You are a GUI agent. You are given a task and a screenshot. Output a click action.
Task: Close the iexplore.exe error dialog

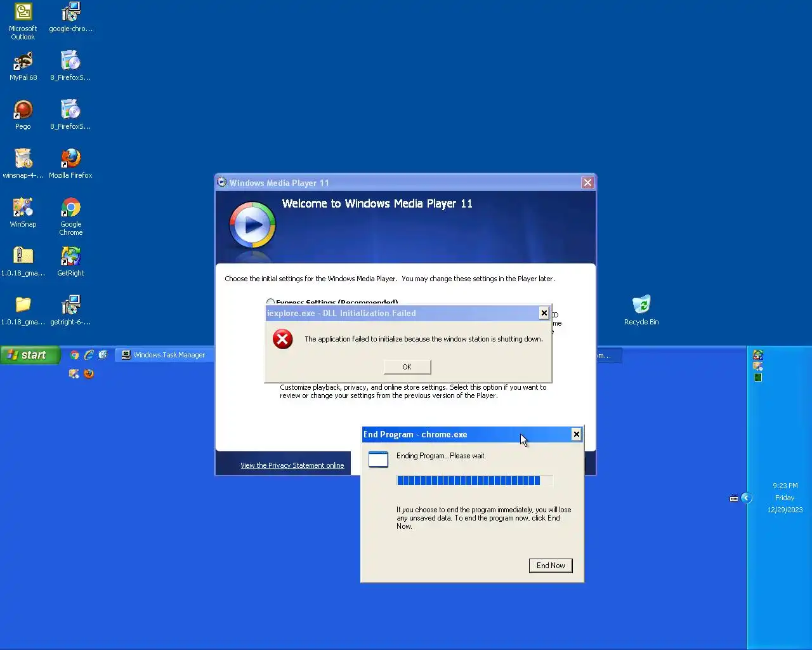coord(544,313)
